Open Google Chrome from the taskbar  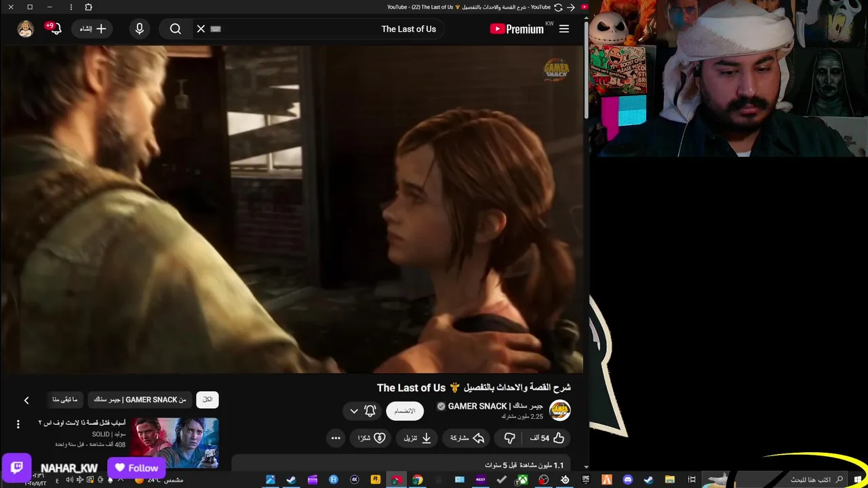pyautogui.click(x=418, y=480)
